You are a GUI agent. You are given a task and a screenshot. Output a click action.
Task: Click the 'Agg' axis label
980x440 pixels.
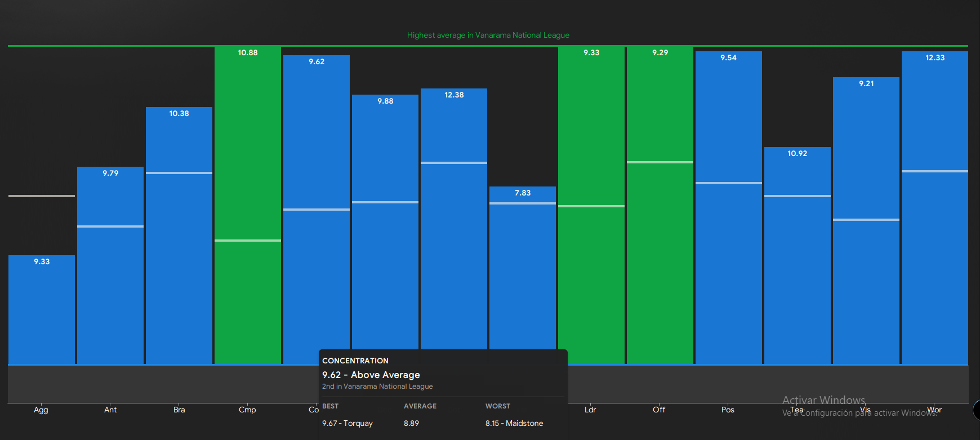pos(41,410)
